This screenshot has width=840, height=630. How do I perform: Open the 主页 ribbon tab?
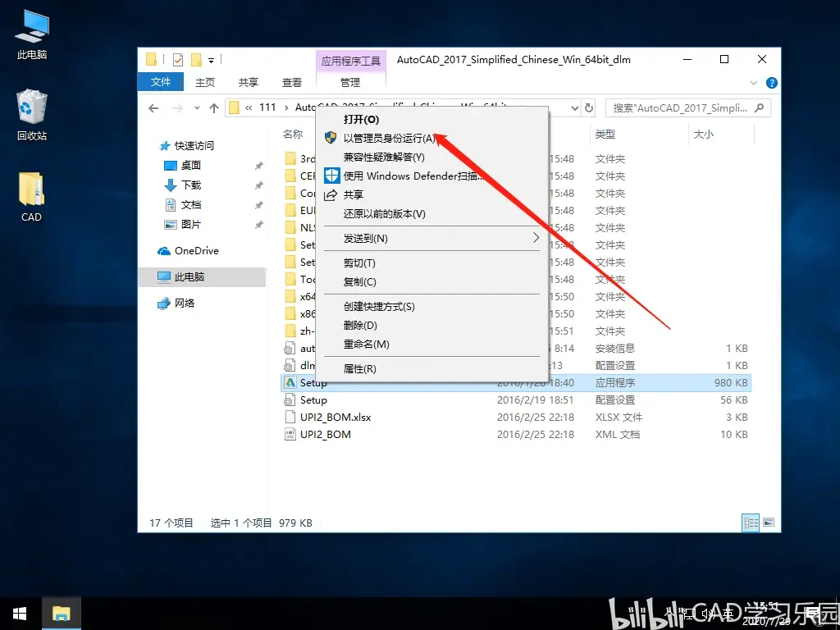pyautogui.click(x=204, y=83)
